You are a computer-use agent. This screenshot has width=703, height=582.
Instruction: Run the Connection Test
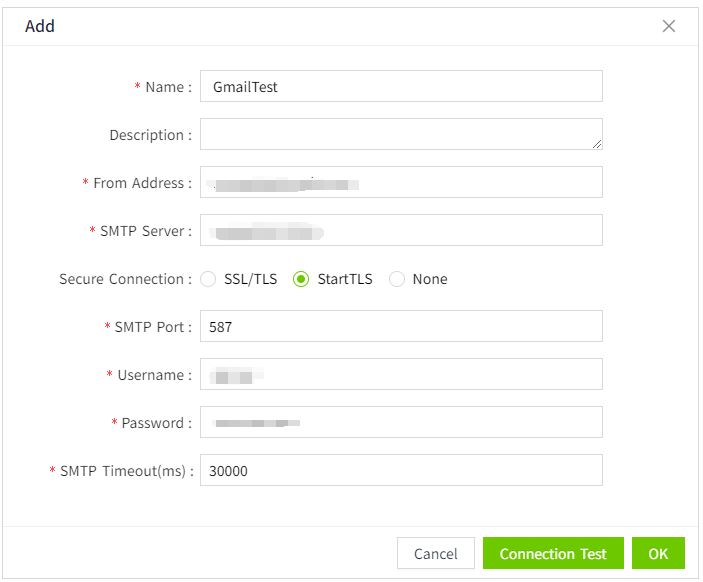tap(553, 554)
